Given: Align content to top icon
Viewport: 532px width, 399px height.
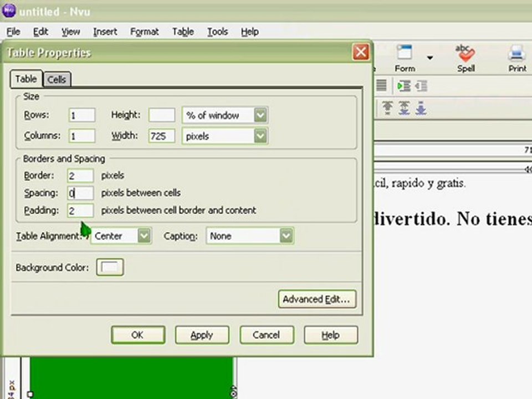Looking at the screenshot, I should click(x=387, y=108).
